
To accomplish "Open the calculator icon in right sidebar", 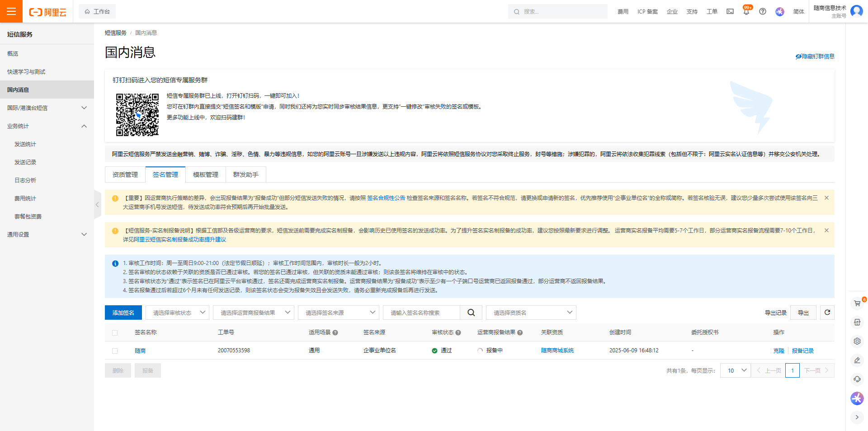I will click(857, 322).
